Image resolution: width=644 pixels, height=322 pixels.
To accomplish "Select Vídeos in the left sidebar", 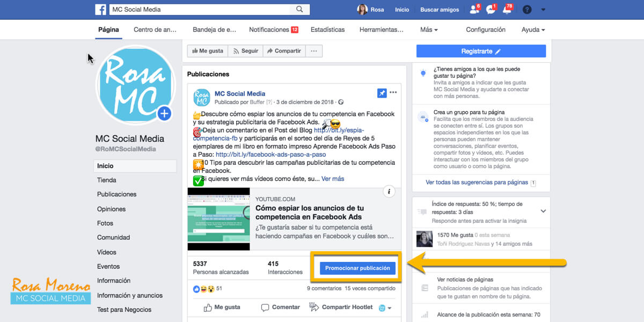I will pyautogui.click(x=107, y=252).
